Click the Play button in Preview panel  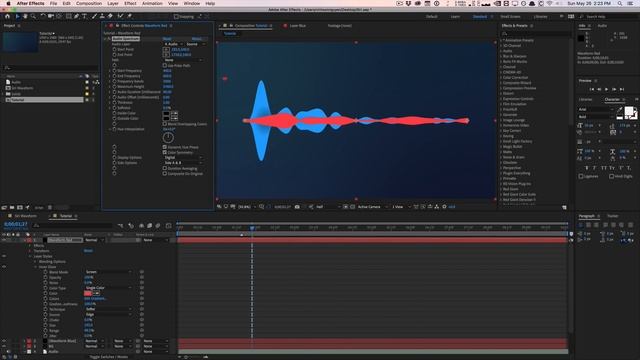coord(606,89)
